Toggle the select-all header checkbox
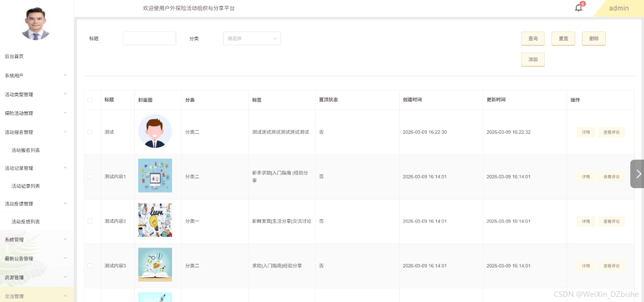Image resolution: width=644 pixels, height=302 pixels. tap(90, 100)
